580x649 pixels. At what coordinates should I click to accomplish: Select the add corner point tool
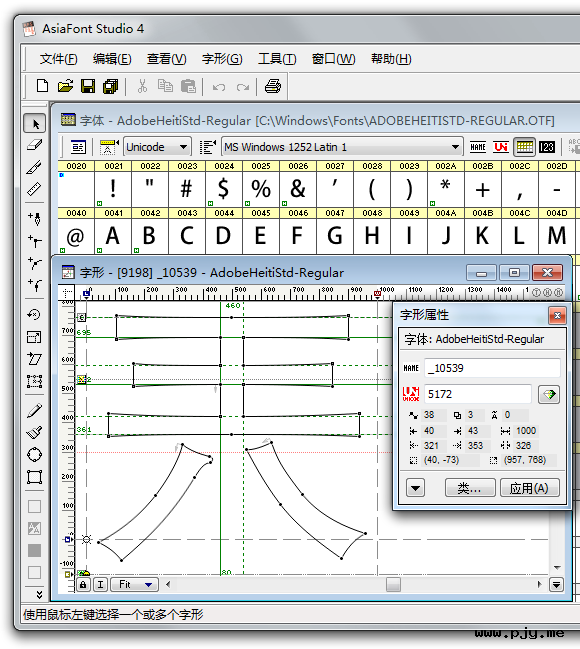click(35, 240)
